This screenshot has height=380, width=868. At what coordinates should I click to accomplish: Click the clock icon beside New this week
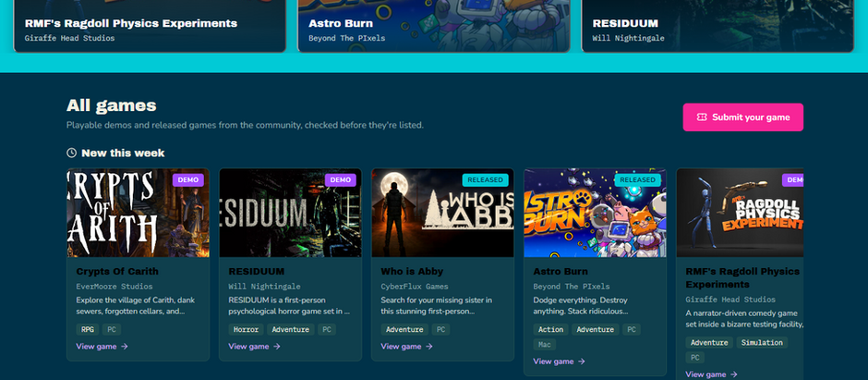tap(71, 153)
